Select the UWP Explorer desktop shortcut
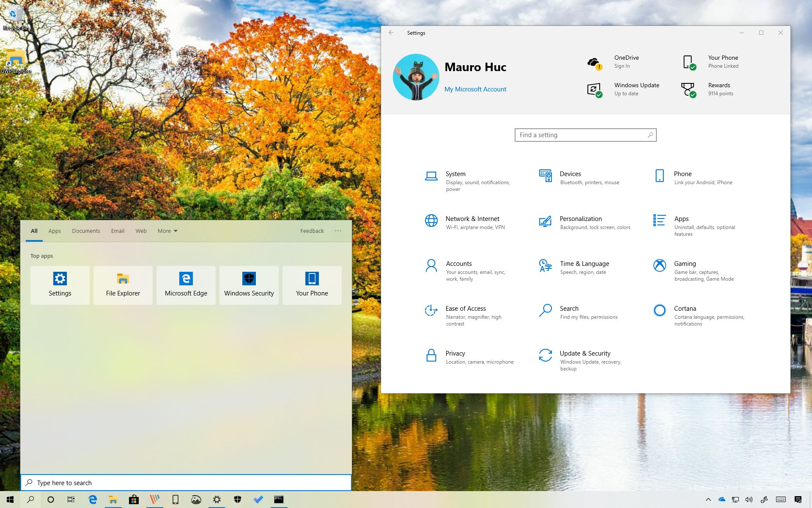The image size is (812, 508). click(16, 61)
